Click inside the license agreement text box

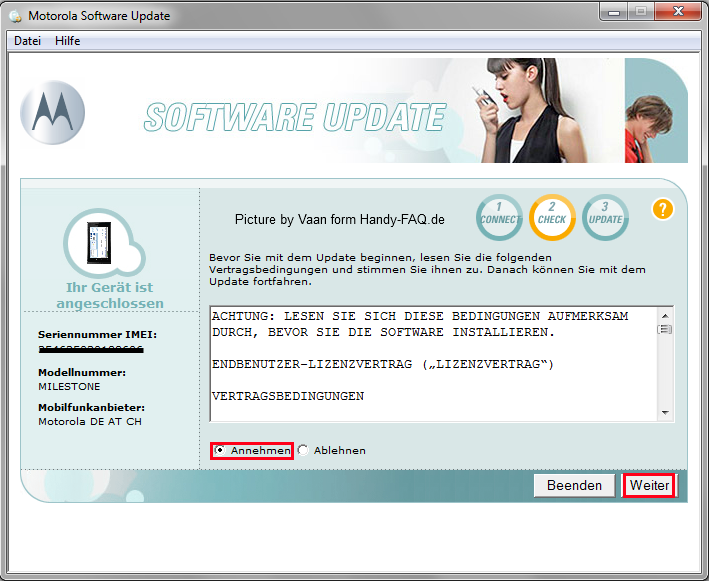(x=430, y=364)
